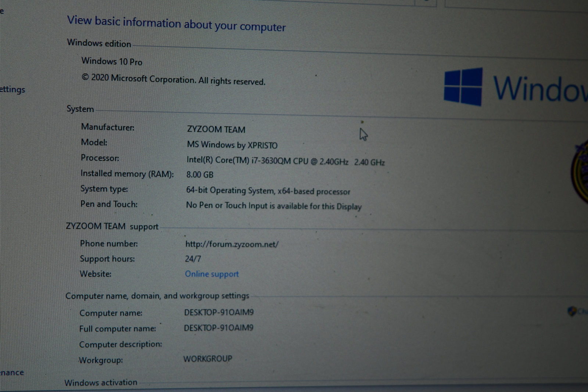Click the Change settings shield icon
Screen dimensions: 588x392
pos(572,312)
